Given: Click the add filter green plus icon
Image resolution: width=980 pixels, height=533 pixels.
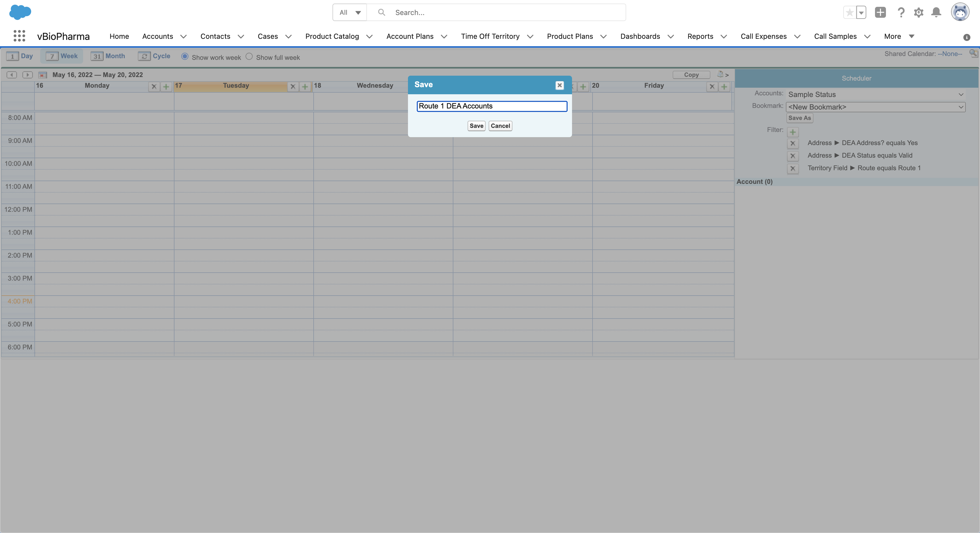Looking at the screenshot, I should [792, 132].
